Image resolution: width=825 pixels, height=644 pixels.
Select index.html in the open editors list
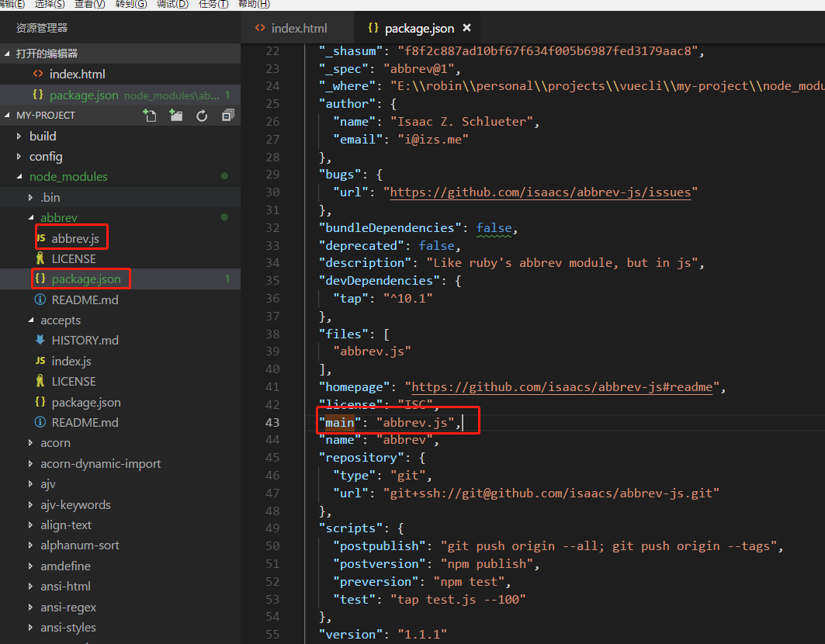click(x=77, y=74)
